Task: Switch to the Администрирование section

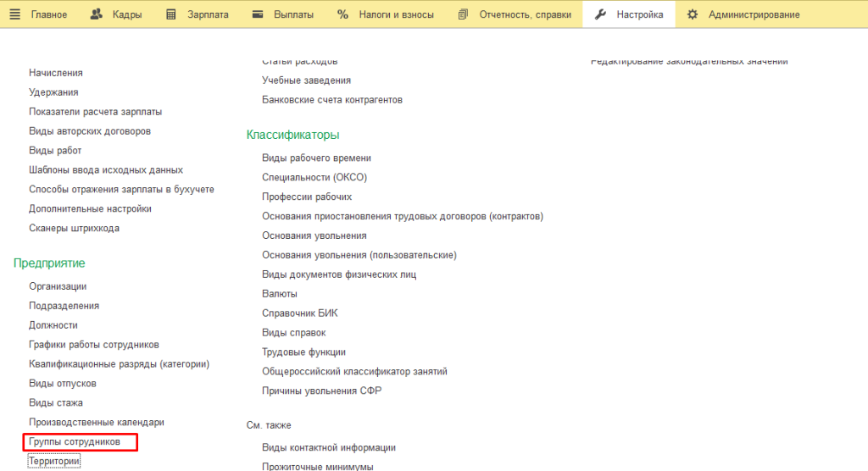Action: point(754,14)
